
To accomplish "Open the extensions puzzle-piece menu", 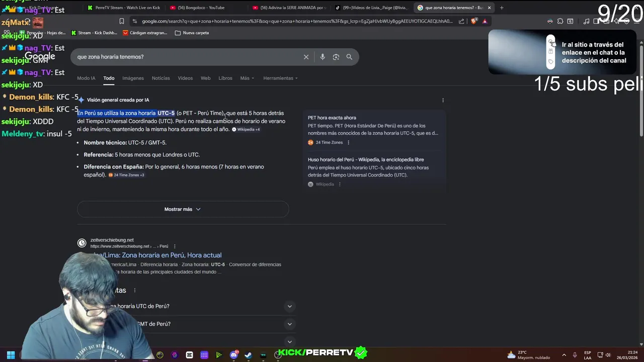I will pos(560,21).
